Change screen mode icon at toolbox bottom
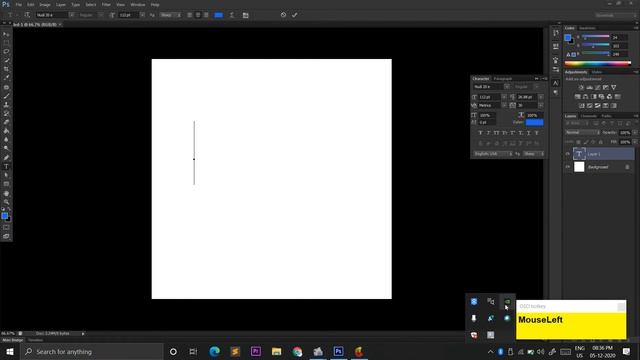The height and width of the screenshot is (360, 640). 6,236
